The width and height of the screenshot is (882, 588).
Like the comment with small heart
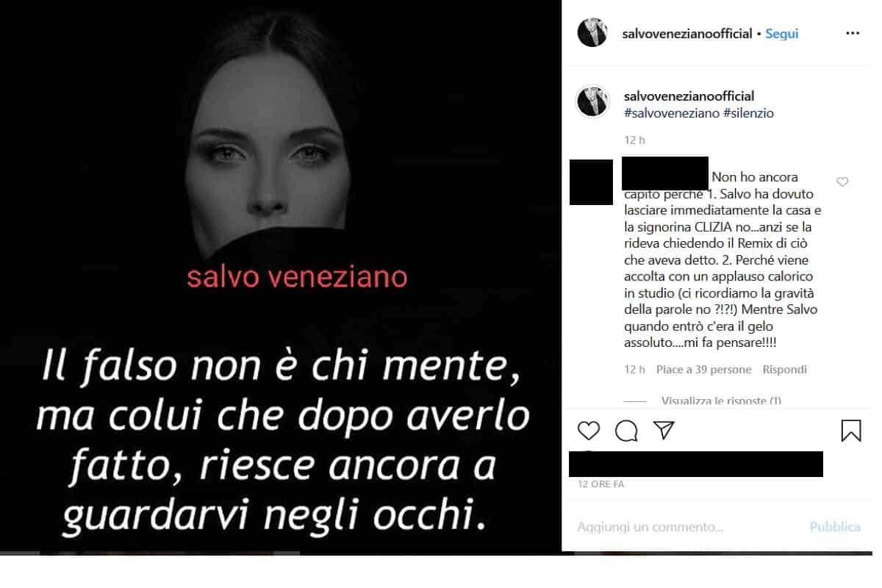tap(843, 182)
